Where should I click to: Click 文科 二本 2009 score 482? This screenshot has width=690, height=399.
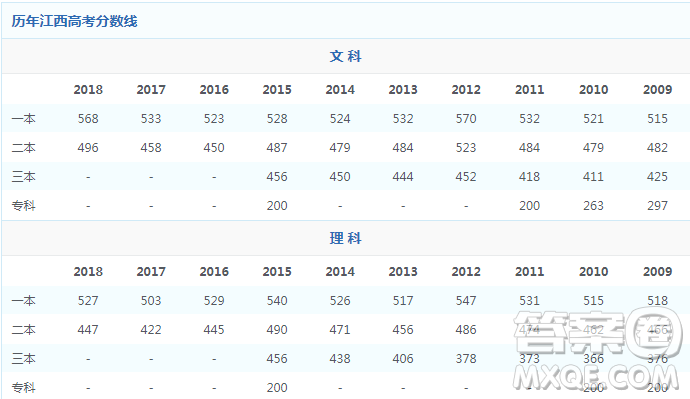657,147
